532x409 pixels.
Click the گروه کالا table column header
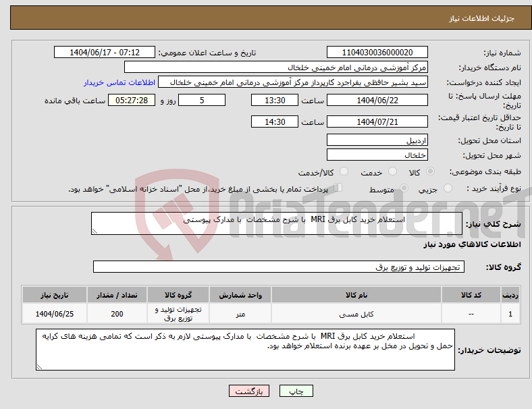tap(178, 295)
